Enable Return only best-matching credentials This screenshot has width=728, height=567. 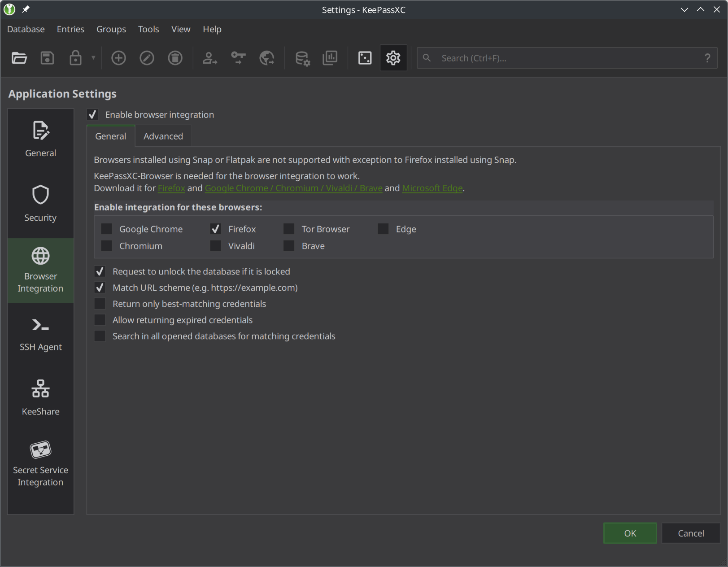100,304
